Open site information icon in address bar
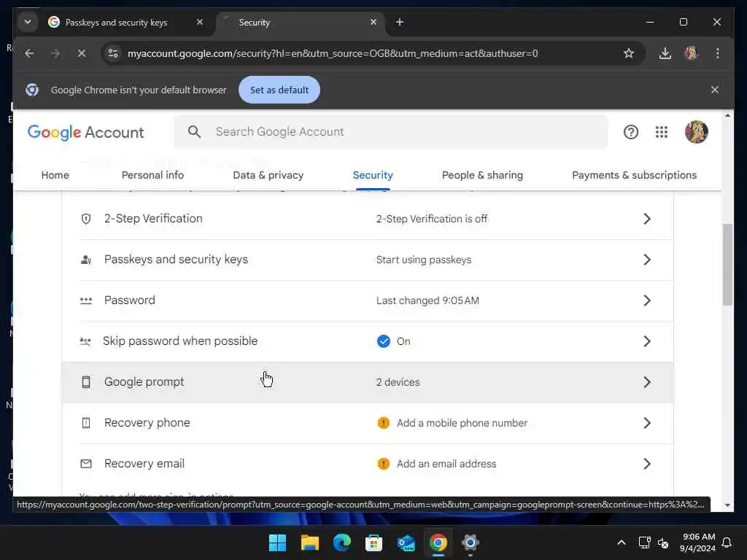Image resolution: width=747 pixels, height=560 pixels. click(x=113, y=53)
